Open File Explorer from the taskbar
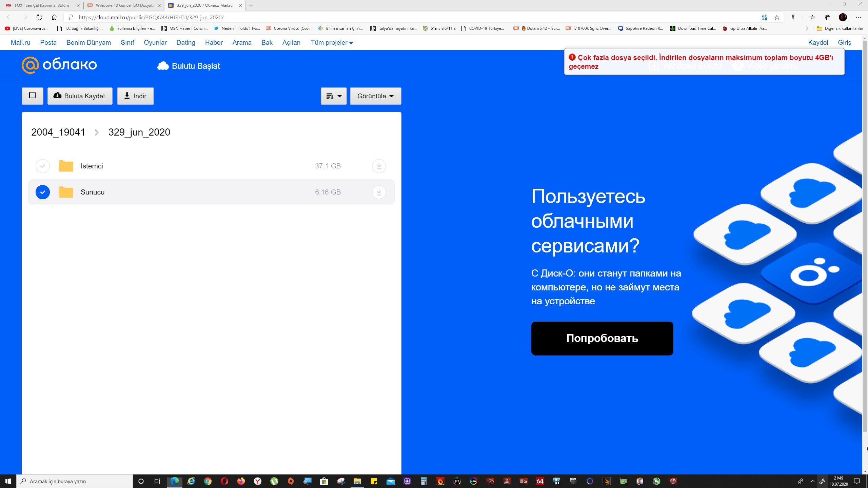Image resolution: width=868 pixels, height=488 pixels. [x=357, y=481]
